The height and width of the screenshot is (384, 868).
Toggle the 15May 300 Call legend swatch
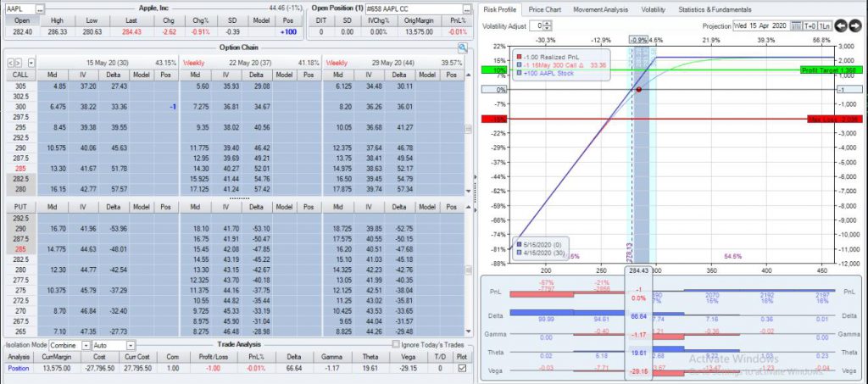(518, 64)
